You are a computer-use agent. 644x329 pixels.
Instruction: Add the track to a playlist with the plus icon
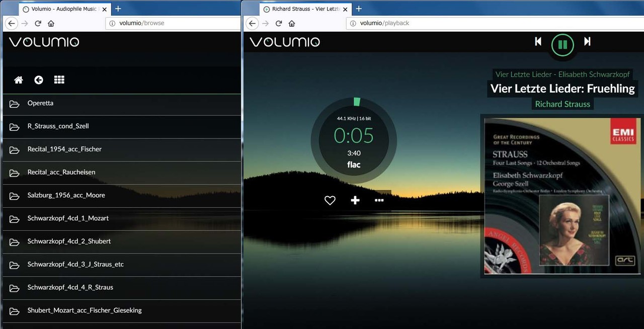pyautogui.click(x=355, y=200)
